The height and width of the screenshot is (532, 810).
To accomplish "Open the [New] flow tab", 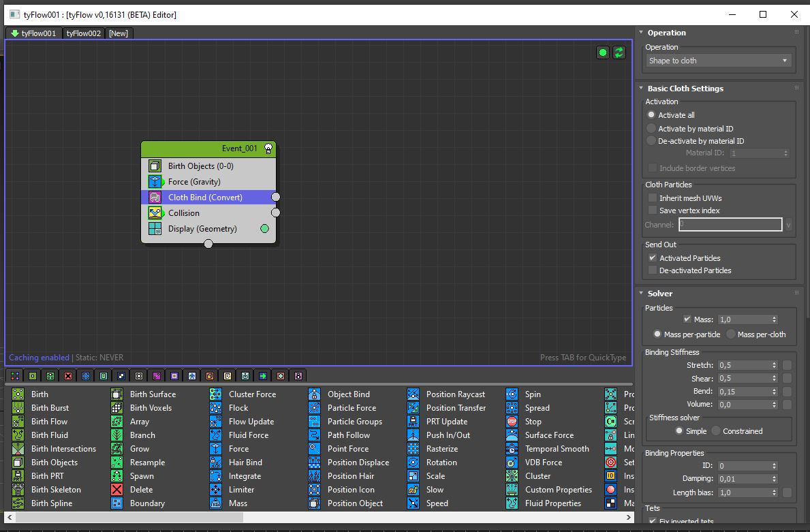I will (119, 33).
